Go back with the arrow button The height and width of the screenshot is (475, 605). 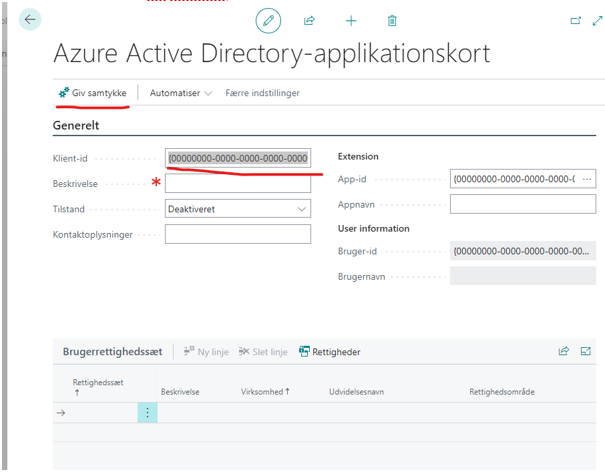pos(30,19)
